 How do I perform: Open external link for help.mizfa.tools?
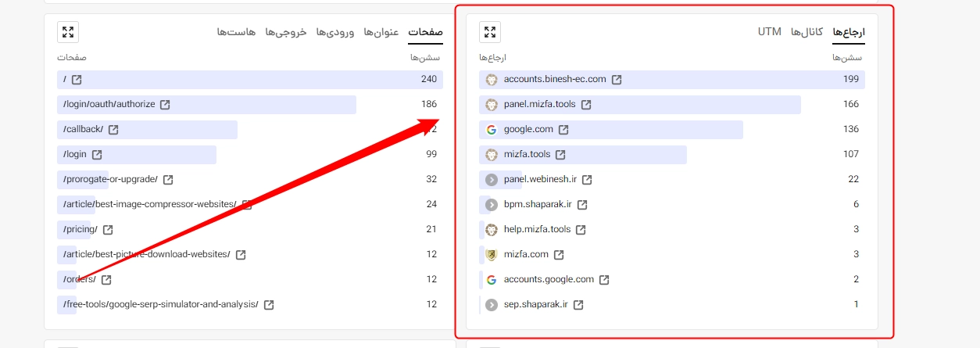point(581,230)
